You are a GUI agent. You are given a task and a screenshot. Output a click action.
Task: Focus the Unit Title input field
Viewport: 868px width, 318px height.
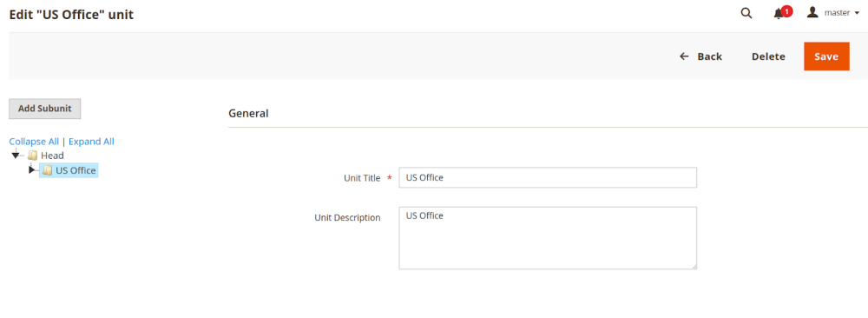point(548,178)
